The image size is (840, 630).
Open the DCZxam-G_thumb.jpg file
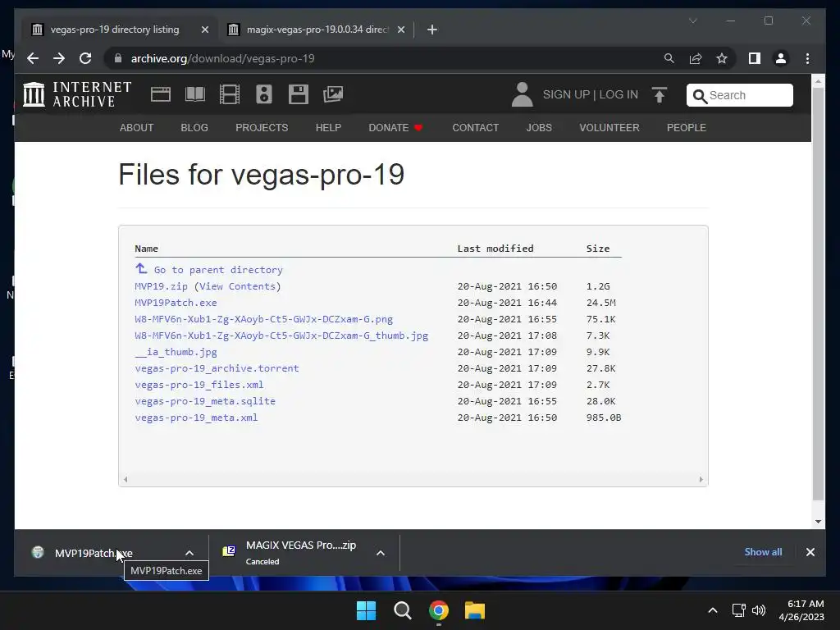click(281, 336)
